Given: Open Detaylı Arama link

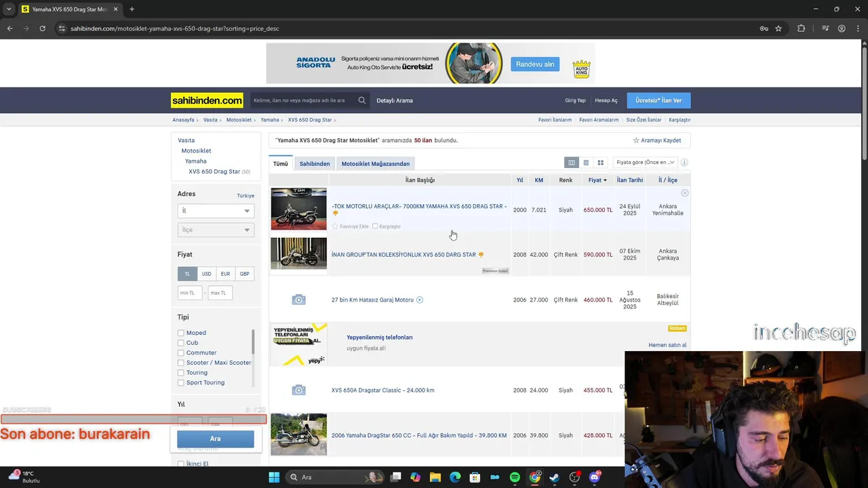Looking at the screenshot, I should tap(395, 100).
